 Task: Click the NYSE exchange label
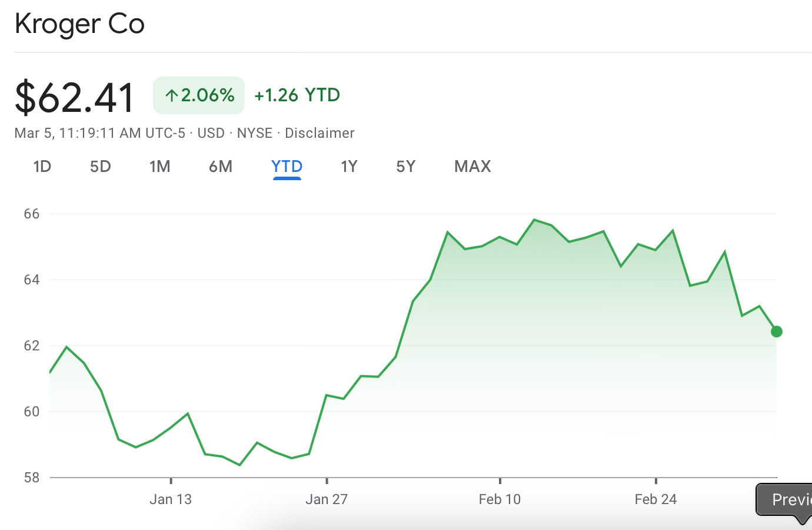[255, 133]
